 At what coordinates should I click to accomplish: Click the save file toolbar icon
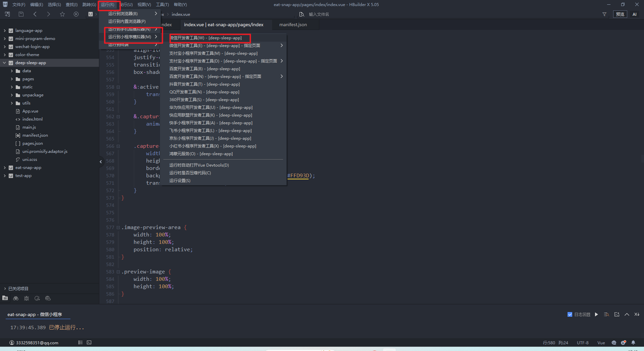click(x=21, y=14)
